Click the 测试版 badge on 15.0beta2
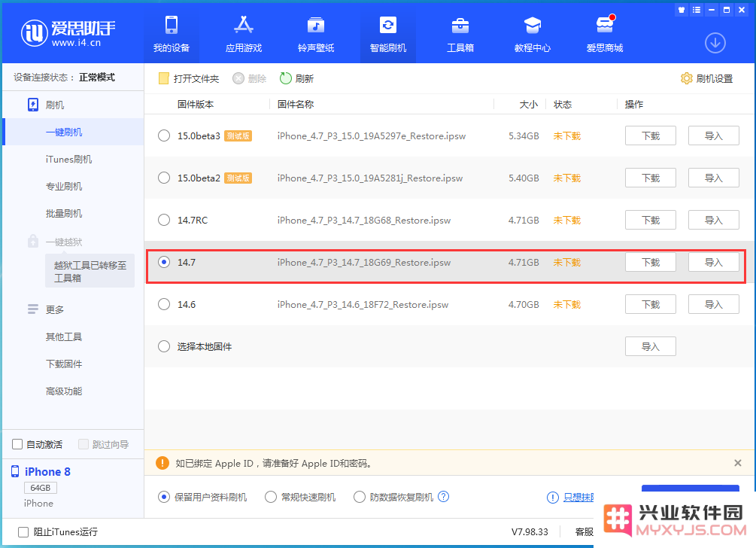 238,178
